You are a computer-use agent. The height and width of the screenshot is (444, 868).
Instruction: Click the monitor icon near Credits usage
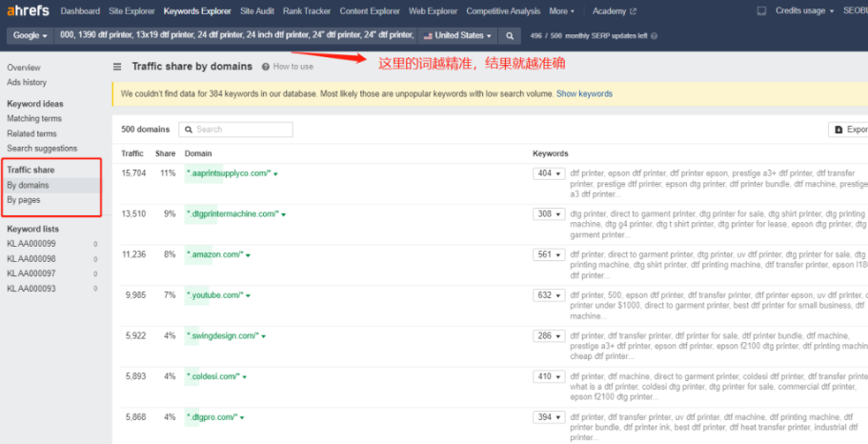[761, 10]
